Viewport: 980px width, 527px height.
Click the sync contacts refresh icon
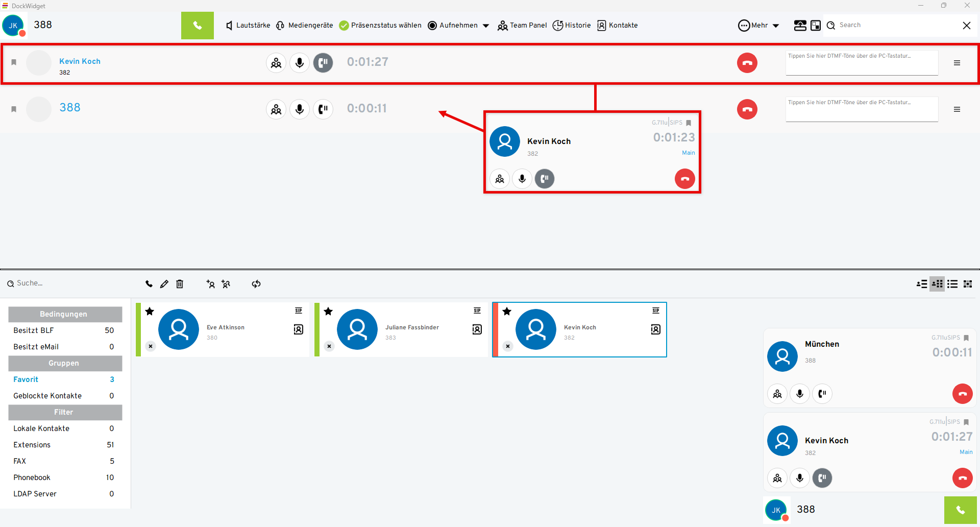(x=256, y=284)
